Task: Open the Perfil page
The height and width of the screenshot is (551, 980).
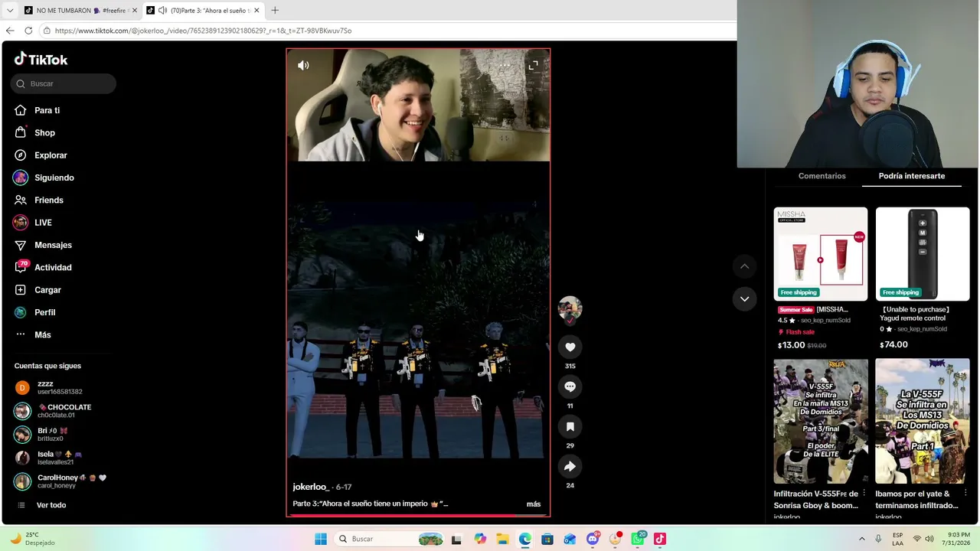Action: (34, 312)
